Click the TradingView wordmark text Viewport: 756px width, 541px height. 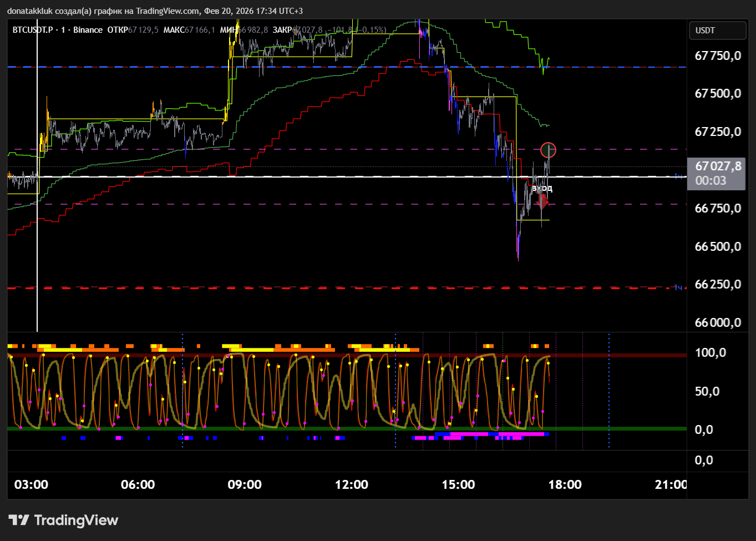[76, 520]
